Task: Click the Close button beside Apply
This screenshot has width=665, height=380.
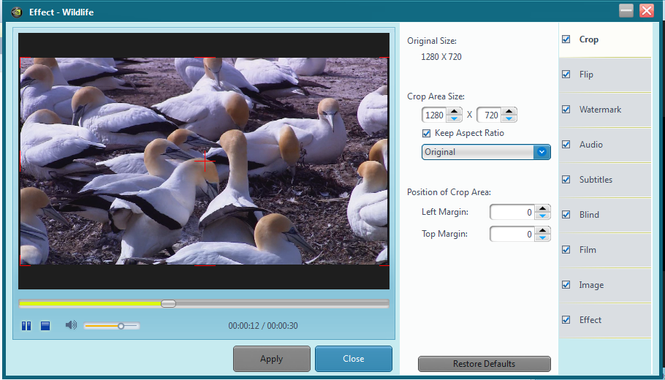Action: pos(353,359)
